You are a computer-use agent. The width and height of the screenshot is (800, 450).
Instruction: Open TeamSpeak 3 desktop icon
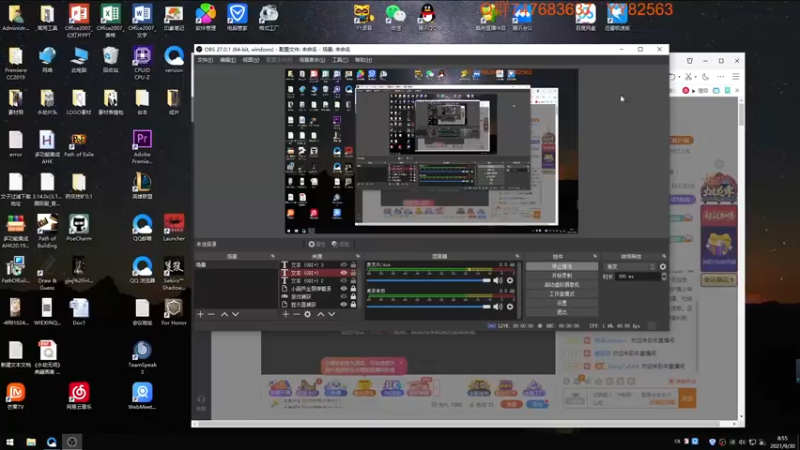pos(142,358)
